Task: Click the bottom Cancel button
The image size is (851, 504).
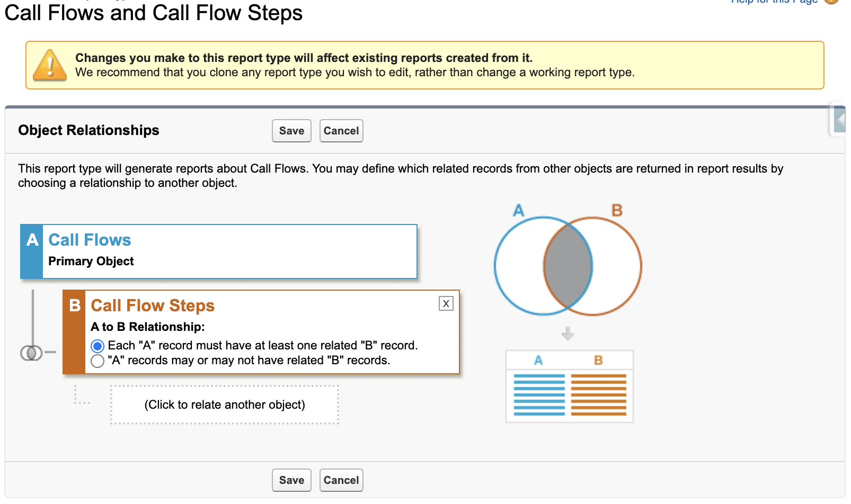Action: 341,480
